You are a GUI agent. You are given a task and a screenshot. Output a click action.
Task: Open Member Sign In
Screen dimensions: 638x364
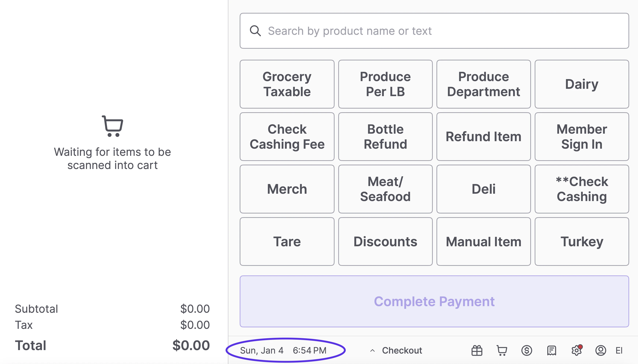click(582, 137)
